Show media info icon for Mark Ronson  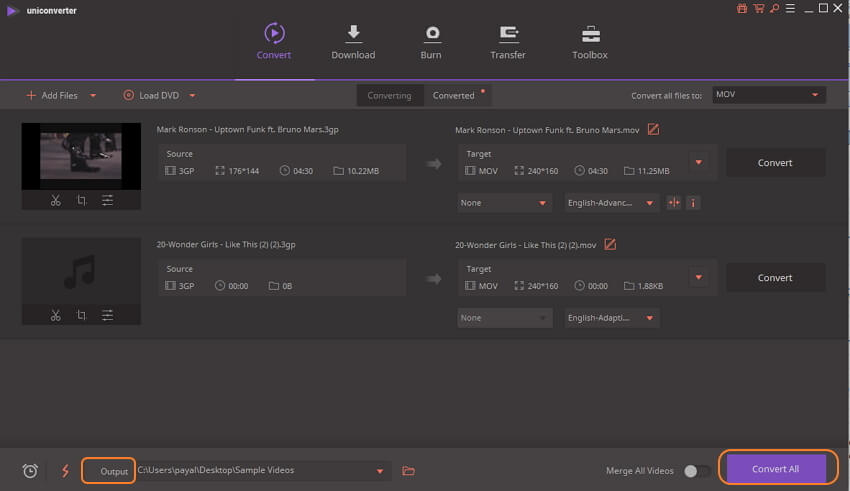693,203
